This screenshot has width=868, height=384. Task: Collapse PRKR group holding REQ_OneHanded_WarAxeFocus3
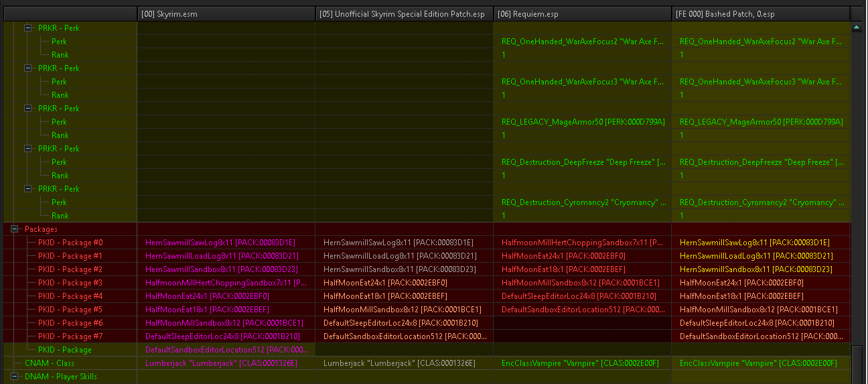pyautogui.click(x=28, y=68)
